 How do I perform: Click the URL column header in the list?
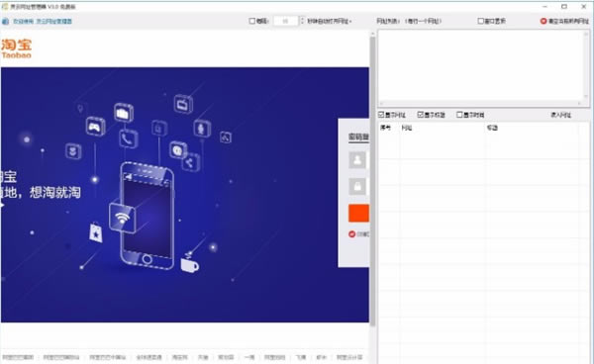(406, 128)
